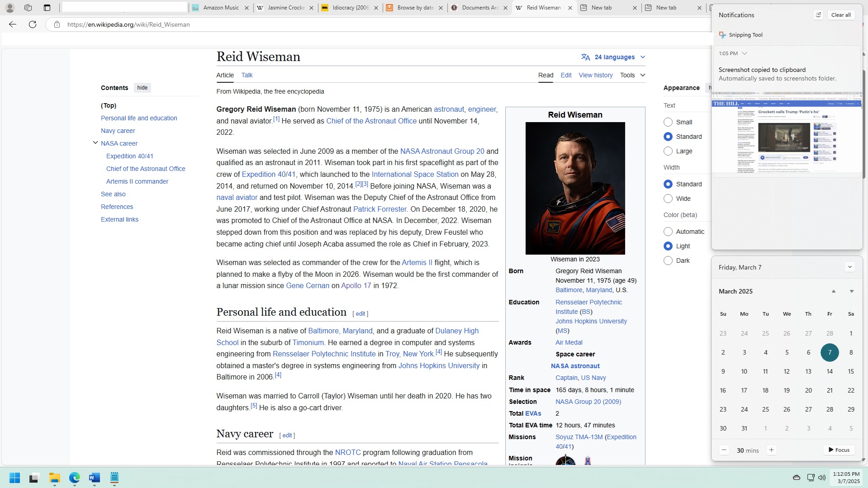Switch to the Documents Archive tab
The width and height of the screenshot is (868, 488).
(x=479, y=8)
